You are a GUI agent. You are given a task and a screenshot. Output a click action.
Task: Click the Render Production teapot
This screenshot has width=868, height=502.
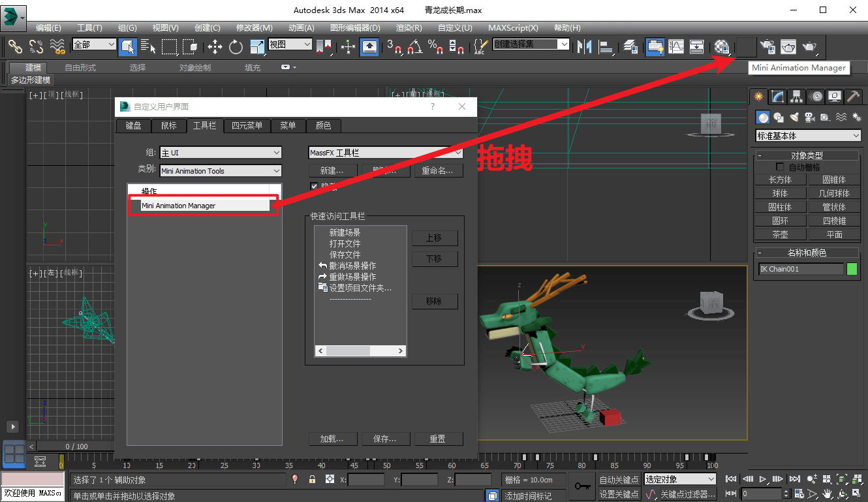tap(809, 46)
